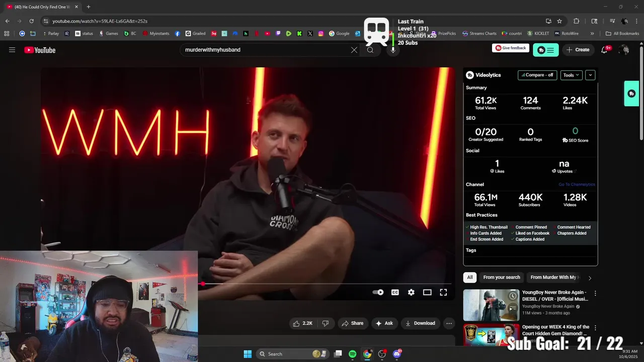
Task: Open the KICKLET bookmark
Action: coord(538,34)
